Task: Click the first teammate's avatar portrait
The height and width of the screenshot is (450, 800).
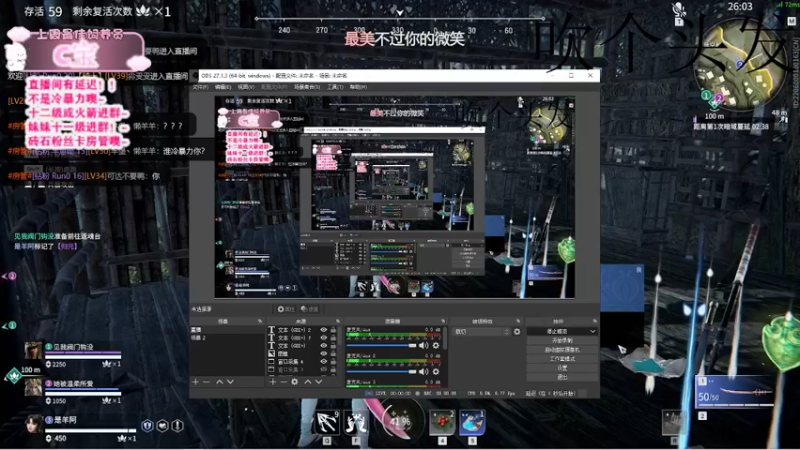Action: (33, 351)
